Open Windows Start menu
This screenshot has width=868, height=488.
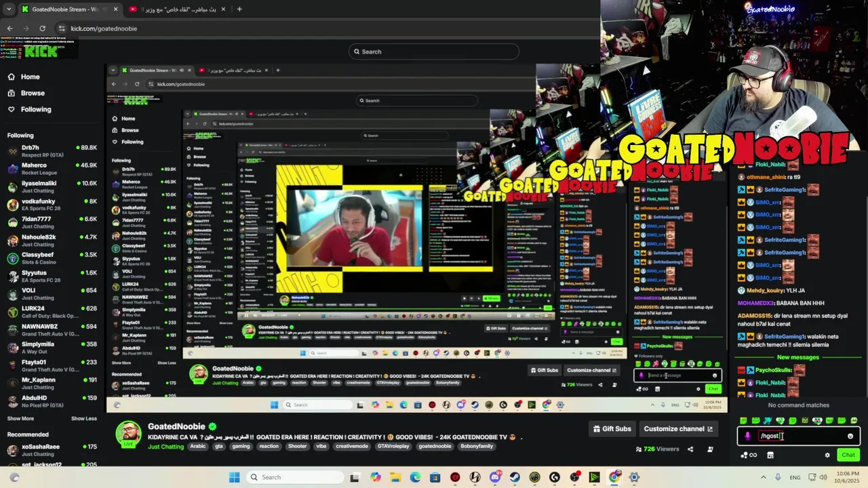(234, 477)
